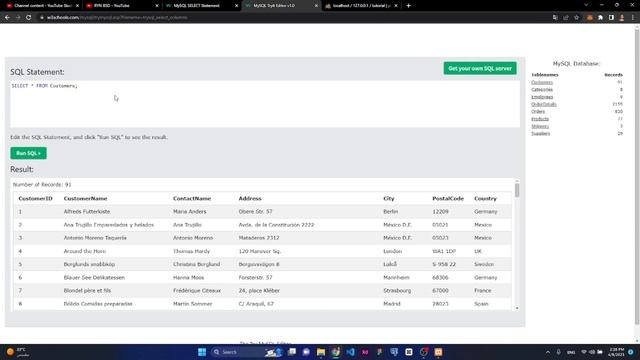
Task: Select cell Alfreds Futterkiste
Action: pyautogui.click(x=87, y=211)
